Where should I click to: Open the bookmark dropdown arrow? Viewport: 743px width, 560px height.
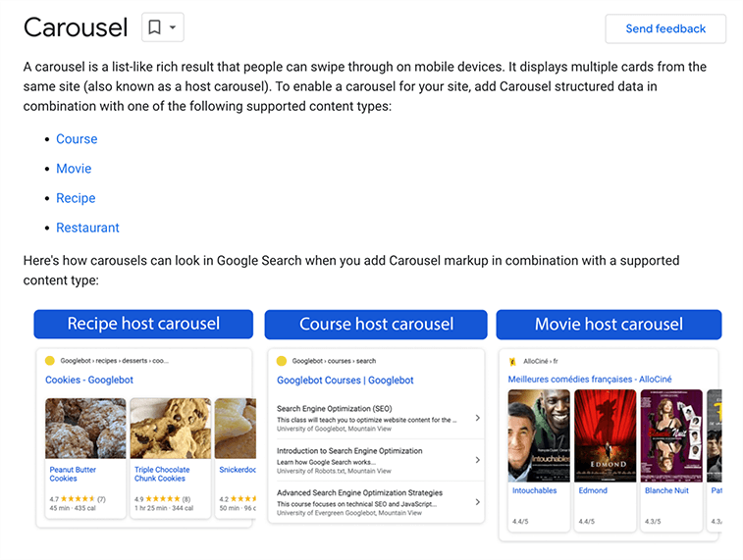[174, 28]
